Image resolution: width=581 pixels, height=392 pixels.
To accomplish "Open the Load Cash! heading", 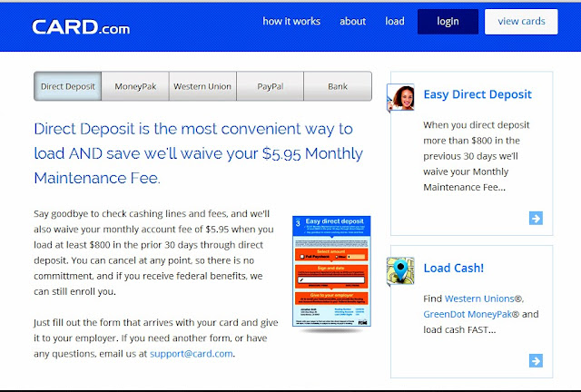I will tap(454, 269).
